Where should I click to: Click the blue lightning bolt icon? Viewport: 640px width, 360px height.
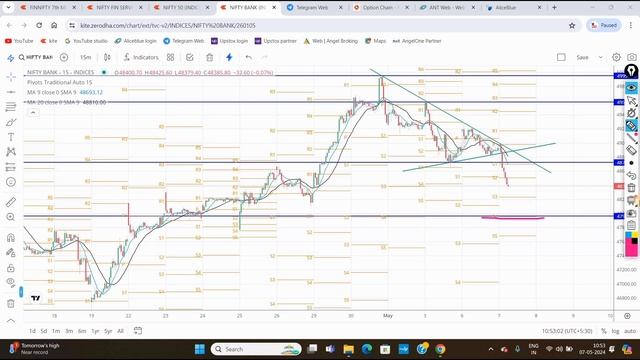pos(229,57)
